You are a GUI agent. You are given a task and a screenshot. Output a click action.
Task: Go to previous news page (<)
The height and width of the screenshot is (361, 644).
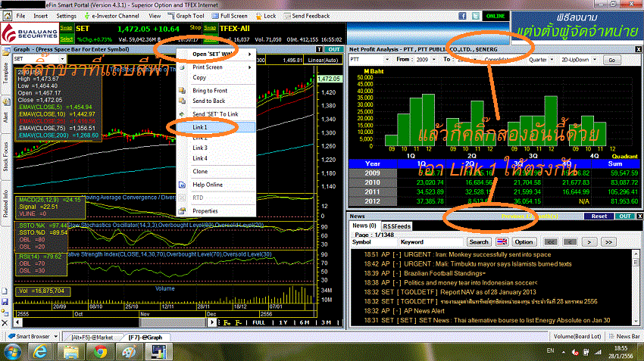570,242
